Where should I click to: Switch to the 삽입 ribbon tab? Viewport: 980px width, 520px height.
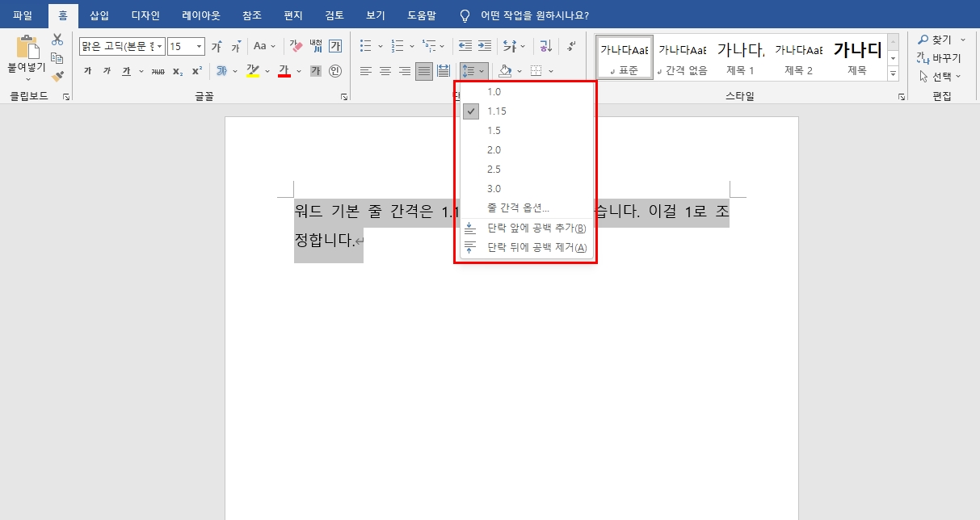(x=99, y=15)
